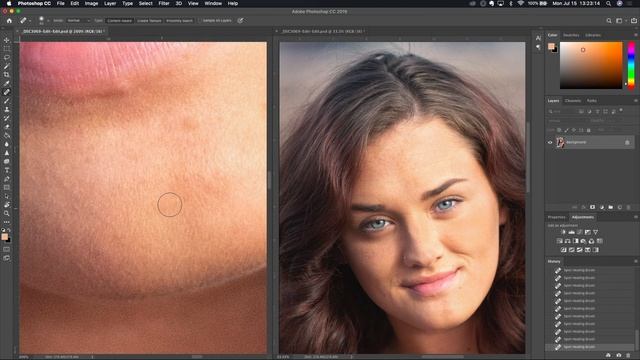Viewport: 640px width, 360px height.
Task: Create a new group folder in Layers
Action: coord(611,207)
